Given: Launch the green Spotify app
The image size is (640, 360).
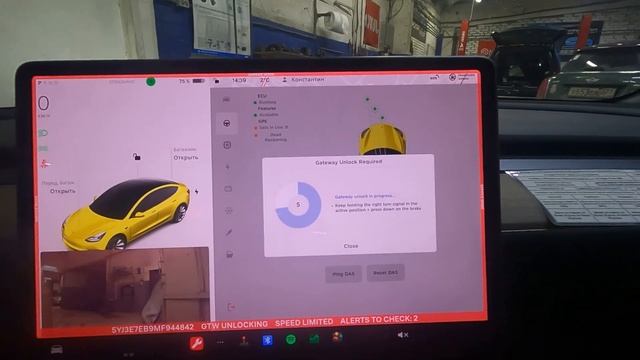Looking at the screenshot, I should tap(291, 339).
